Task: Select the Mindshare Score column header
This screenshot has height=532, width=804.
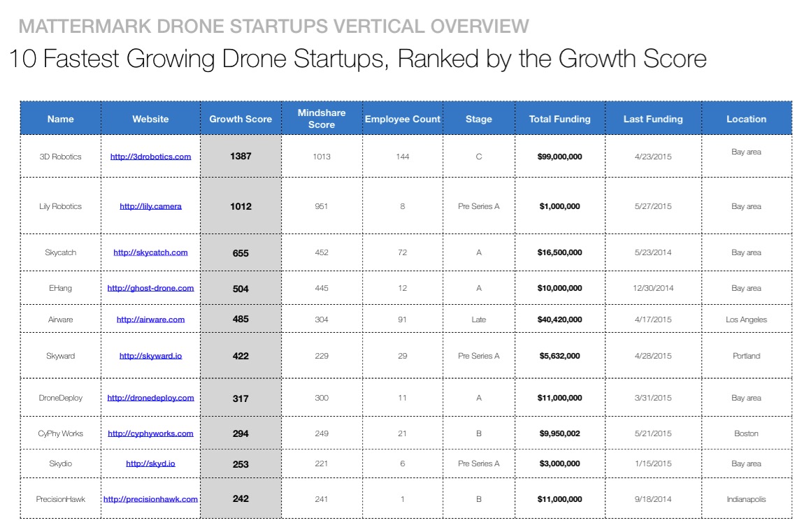Action: 322,118
